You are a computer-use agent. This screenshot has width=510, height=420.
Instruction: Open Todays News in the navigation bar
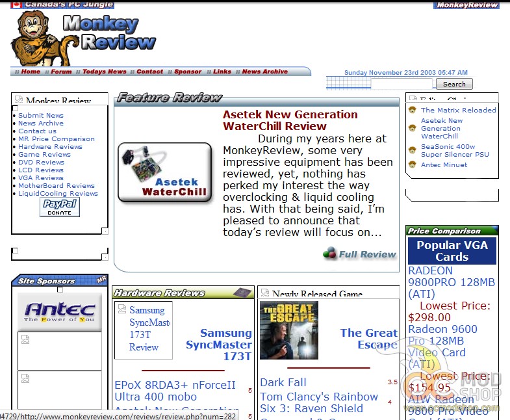tap(104, 72)
